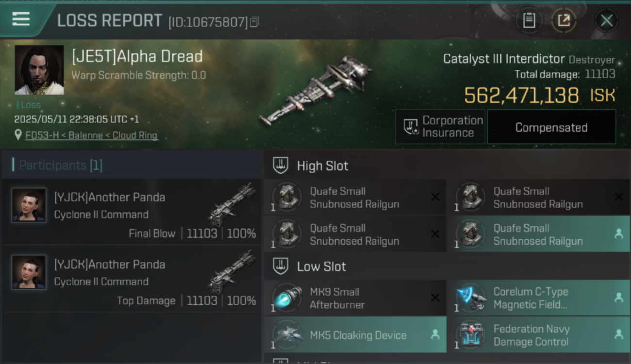Close the Loss Report window

[606, 20]
